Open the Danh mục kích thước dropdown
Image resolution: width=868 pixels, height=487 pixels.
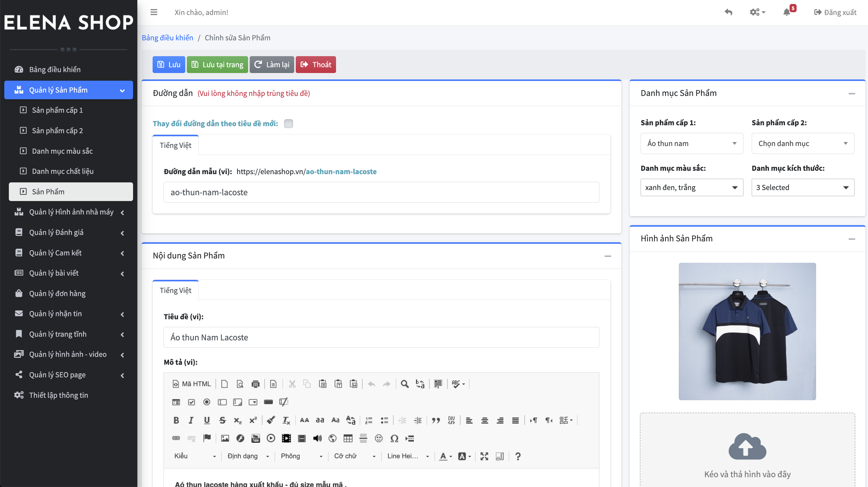coord(803,188)
